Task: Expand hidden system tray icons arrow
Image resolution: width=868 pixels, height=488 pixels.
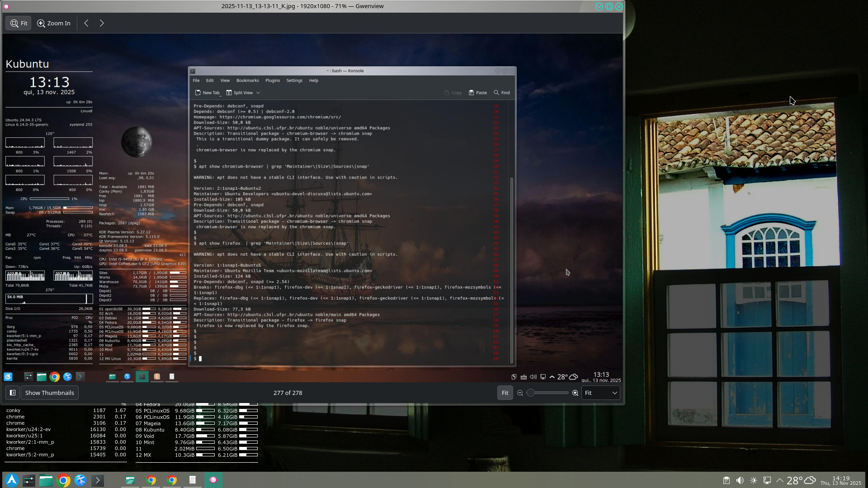Action: 780,480
